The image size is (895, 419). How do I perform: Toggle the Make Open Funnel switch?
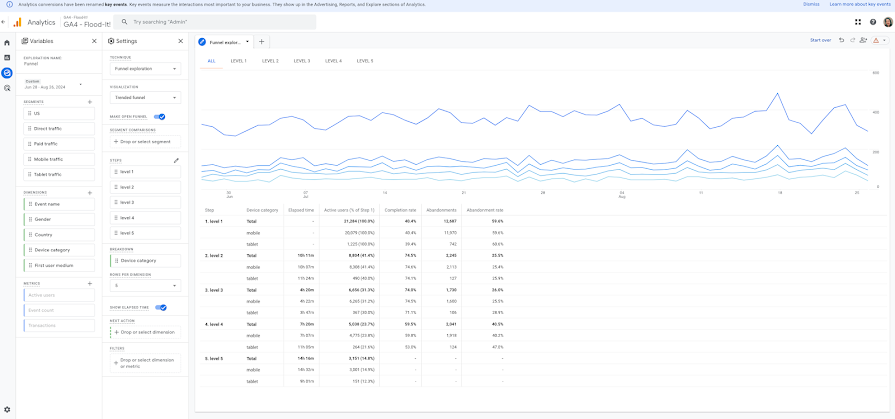click(x=160, y=116)
